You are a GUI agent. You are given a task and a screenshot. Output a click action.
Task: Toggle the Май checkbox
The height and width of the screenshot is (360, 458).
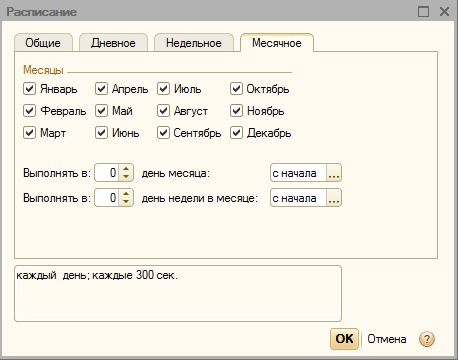pyautogui.click(x=101, y=111)
